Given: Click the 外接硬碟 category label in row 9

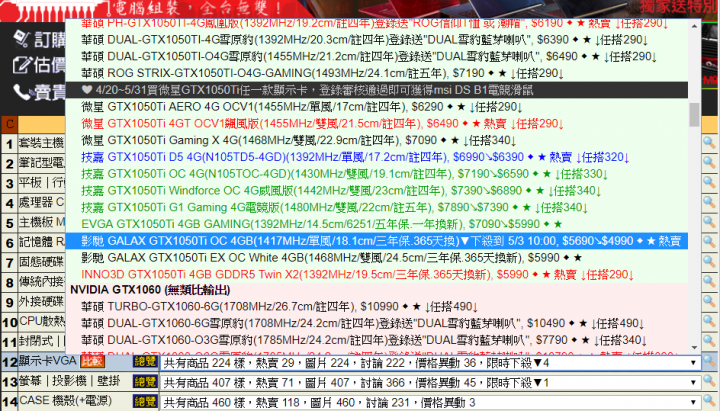Looking at the screenshot, I should 41,302.
